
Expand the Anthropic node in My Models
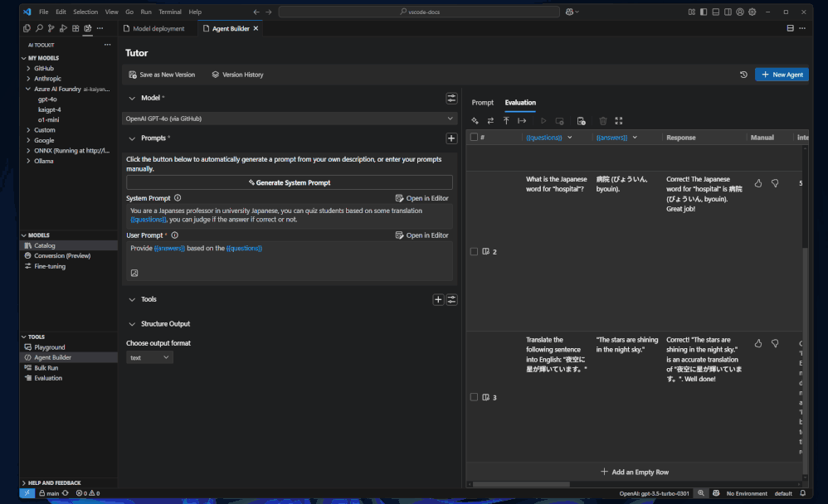pyautogui.click(x=47, y=79)
